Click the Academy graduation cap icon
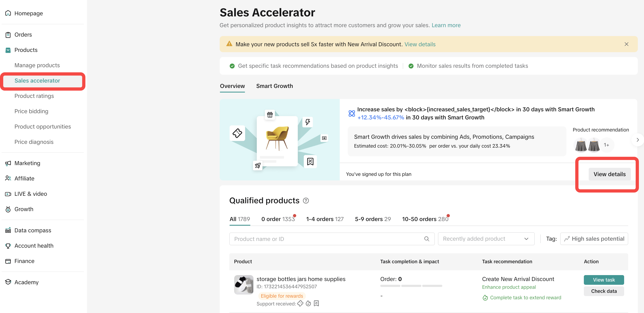Viewport: 644px width, 313px height. (8, 282)
